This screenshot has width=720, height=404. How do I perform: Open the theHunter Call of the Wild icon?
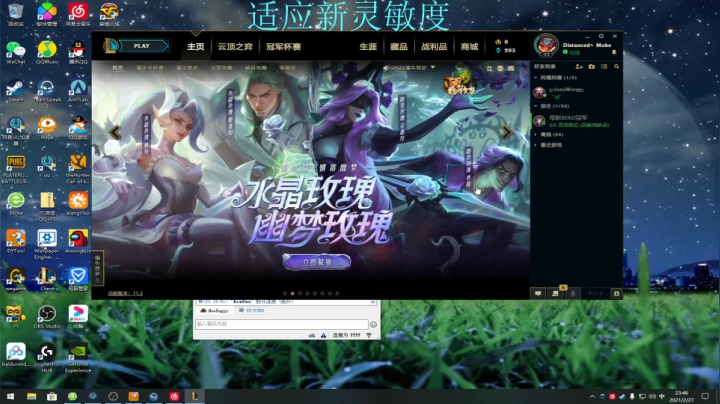click(x=78, y=169)
